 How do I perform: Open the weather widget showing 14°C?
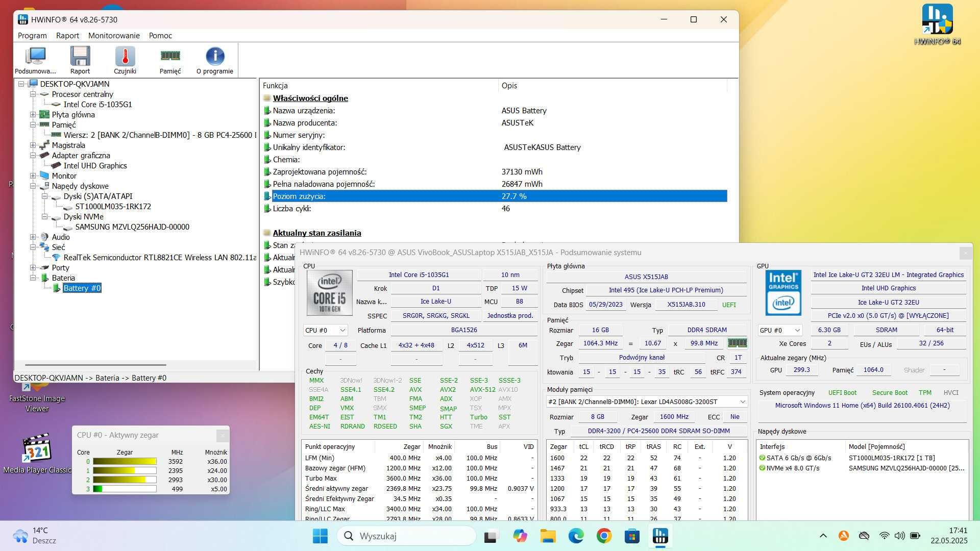[35, 536]
